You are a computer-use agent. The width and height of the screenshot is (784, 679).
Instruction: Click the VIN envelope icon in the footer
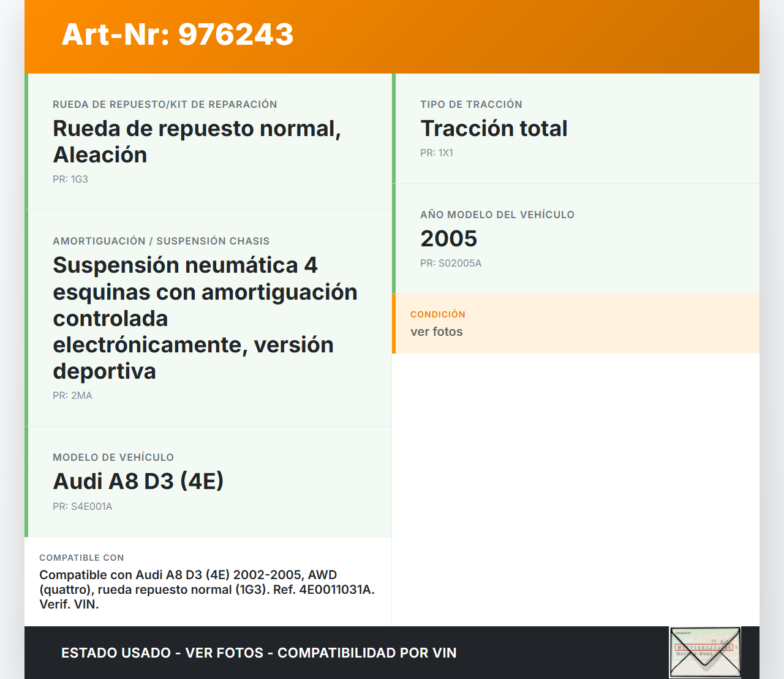[705, 652]
